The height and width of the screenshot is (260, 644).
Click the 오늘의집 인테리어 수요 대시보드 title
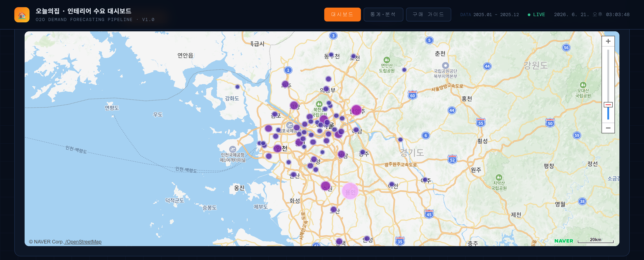[83, 11]
